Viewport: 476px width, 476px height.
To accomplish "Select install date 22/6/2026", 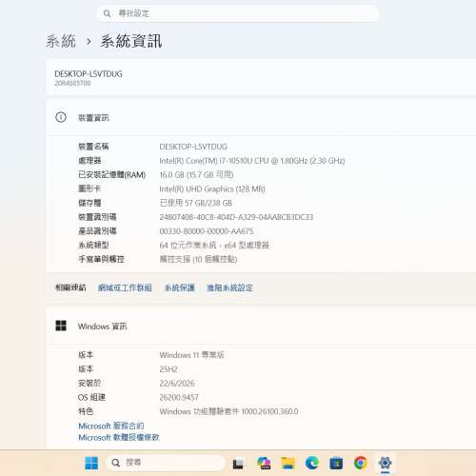I will [177, 384].
